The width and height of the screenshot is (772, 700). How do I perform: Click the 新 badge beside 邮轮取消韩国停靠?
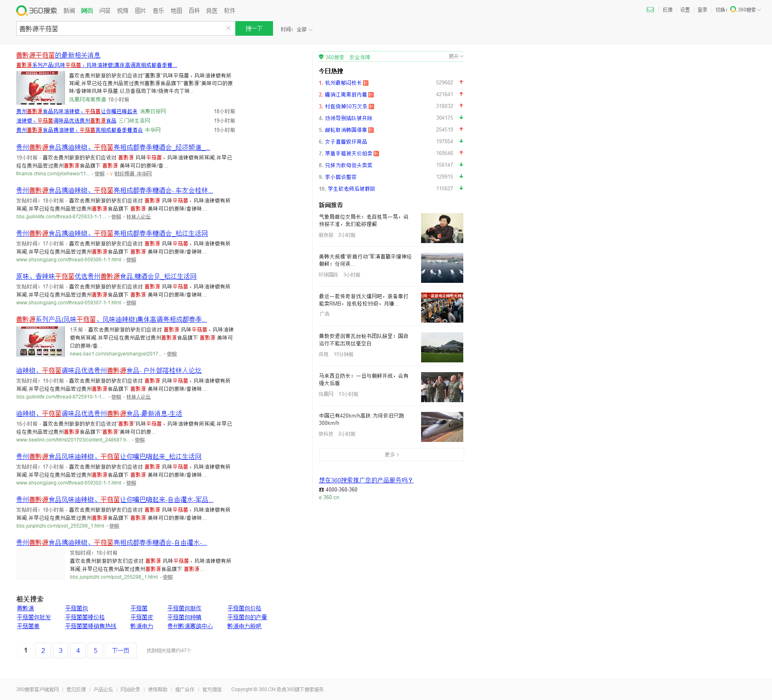coord(371,130)
